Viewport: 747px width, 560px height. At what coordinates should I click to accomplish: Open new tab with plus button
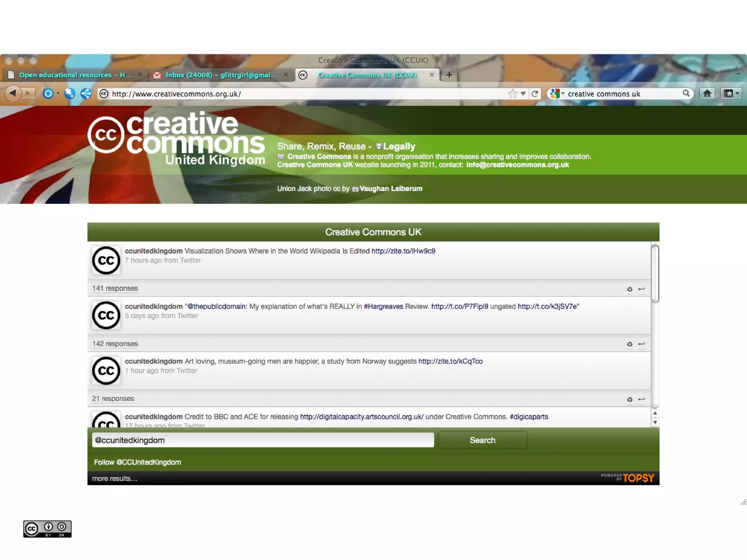coord(449,75)
